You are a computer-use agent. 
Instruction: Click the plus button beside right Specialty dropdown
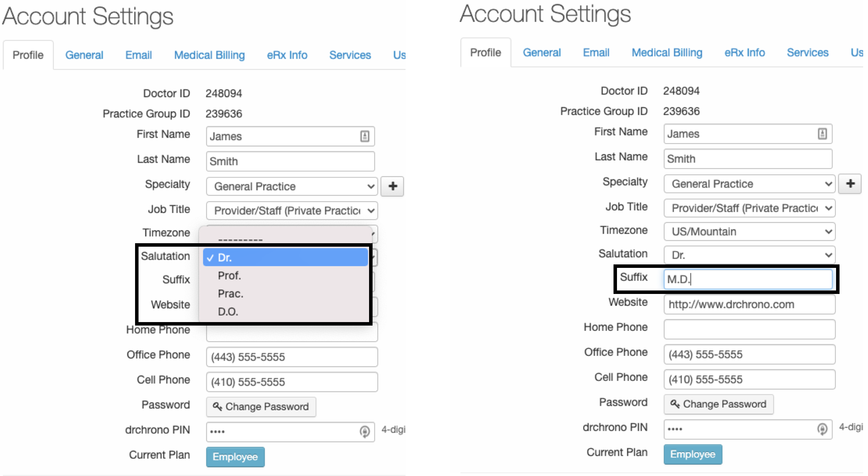[850, 184]
